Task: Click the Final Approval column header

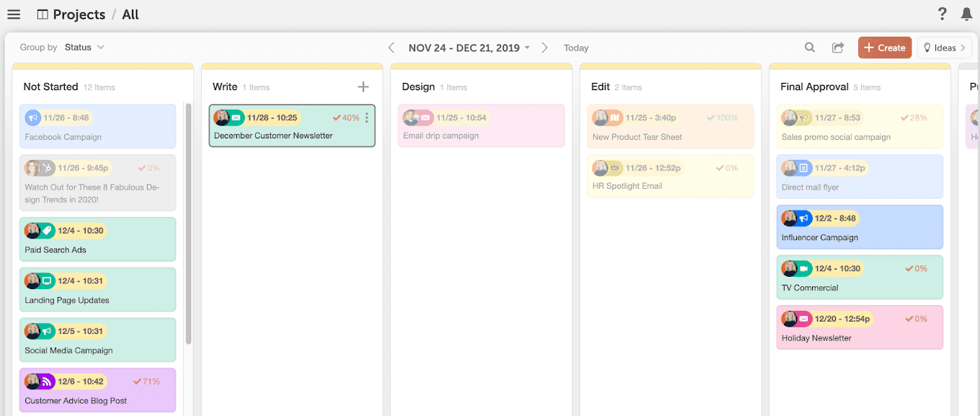Action: pyautogui.click(x=814, y=87)
